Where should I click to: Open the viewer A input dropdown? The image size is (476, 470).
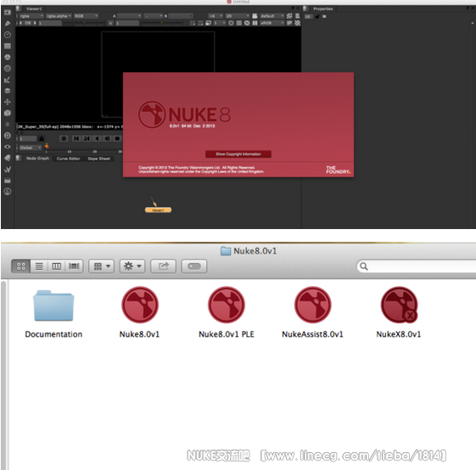tap(129, 16)
